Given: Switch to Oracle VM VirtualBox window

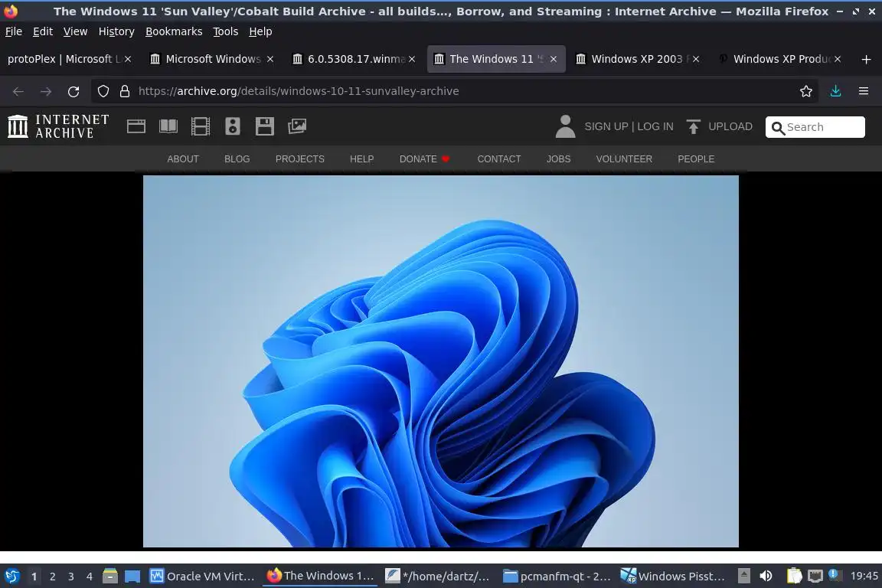Looking at the screenshot, I should pyautogui.click(x=201, y=576).
